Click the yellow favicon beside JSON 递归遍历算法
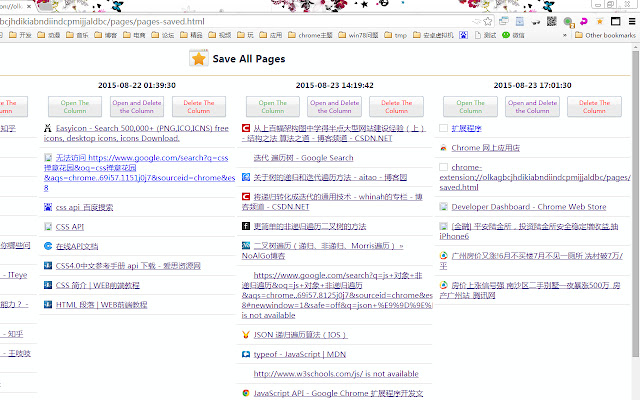The height and width of the screenshot is (400, 640). [246, 335]
